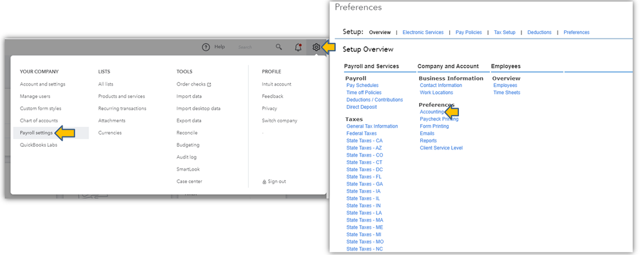Open State Taxes - FL link
Screen dimensions: 644x255
[x=364, y=176]
